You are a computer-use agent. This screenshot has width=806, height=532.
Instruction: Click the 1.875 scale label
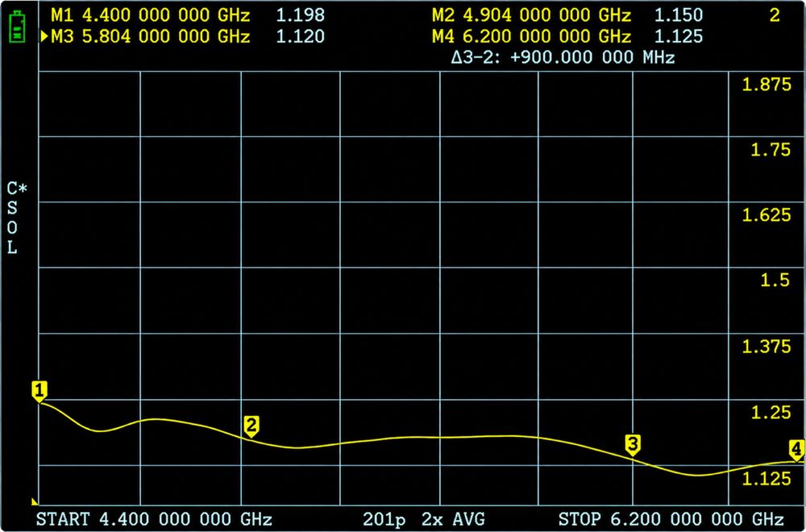point(767,85)
